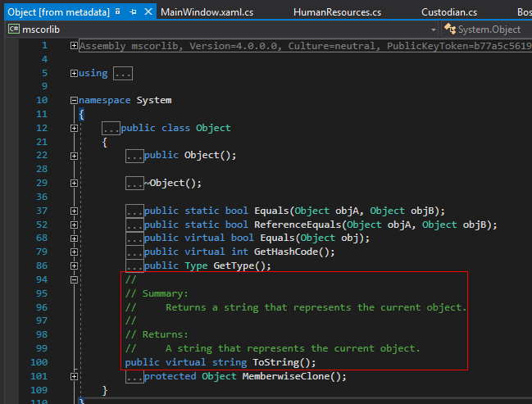532x404 pixels.
Task: Click the ReferenceEquals method name
Action: point(298,225)
